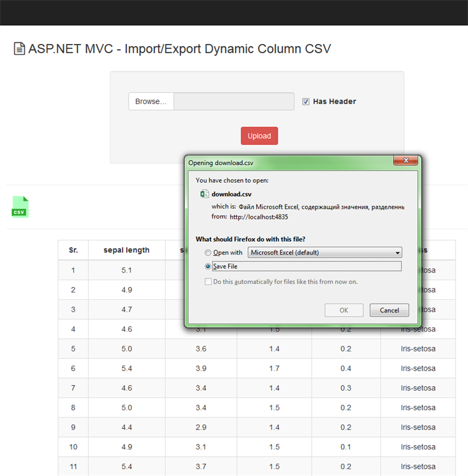Click value 2.9 in row 9
The image size is (468, 476).
coord(201,427)
